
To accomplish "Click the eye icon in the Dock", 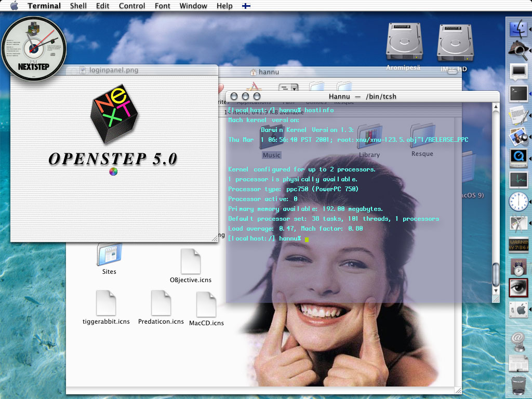I will [x=518, y=288].
